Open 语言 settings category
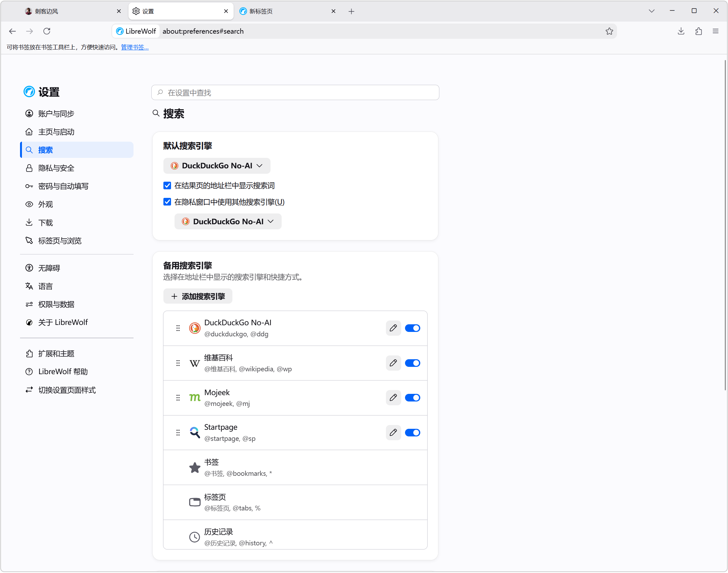This screenshot has height=573, width=728. click(77, 286)
